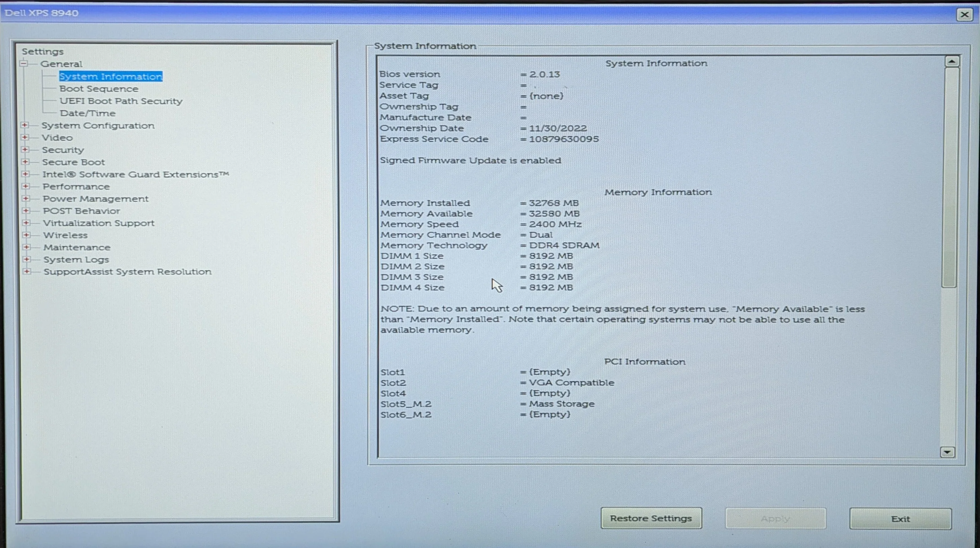Select the Performance category label
Image resolution: width=980 pixels, height=548 pixels.
click(x=76, y=186)
